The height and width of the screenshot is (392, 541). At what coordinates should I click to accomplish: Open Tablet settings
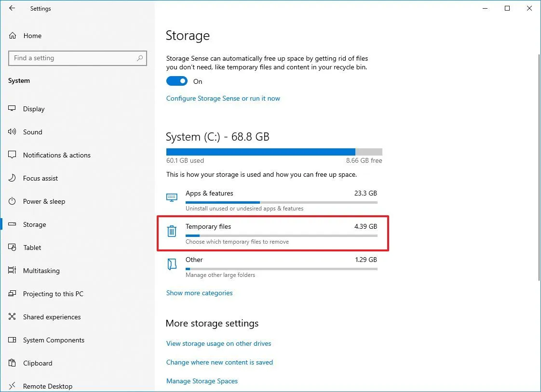[x=32, y=248]
